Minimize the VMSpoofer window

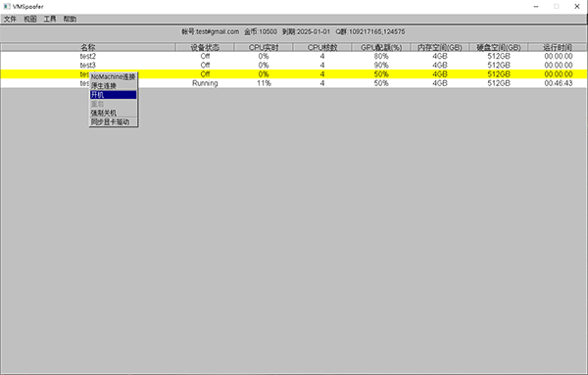click(x=536, y=7)
